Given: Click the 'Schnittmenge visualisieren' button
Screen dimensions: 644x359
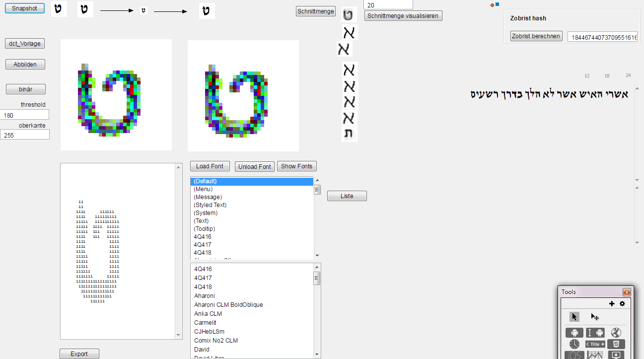Looking at the screenshot, I should tap(403, 16).
